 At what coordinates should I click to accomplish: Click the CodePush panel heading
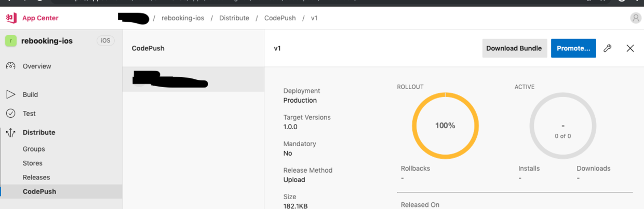point(148,48)
